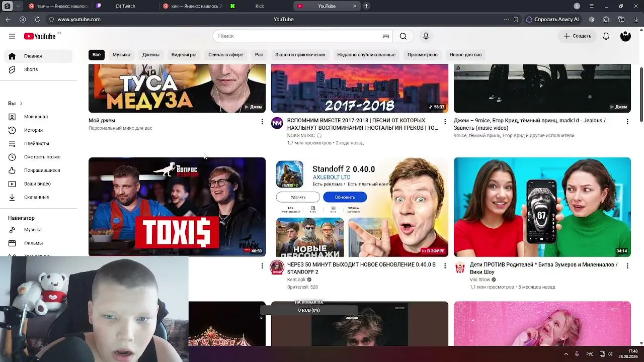Open options menu under the TOXI$ video thumbnail
This screenshot has width=644, height=362.
(x=262, y=266)
